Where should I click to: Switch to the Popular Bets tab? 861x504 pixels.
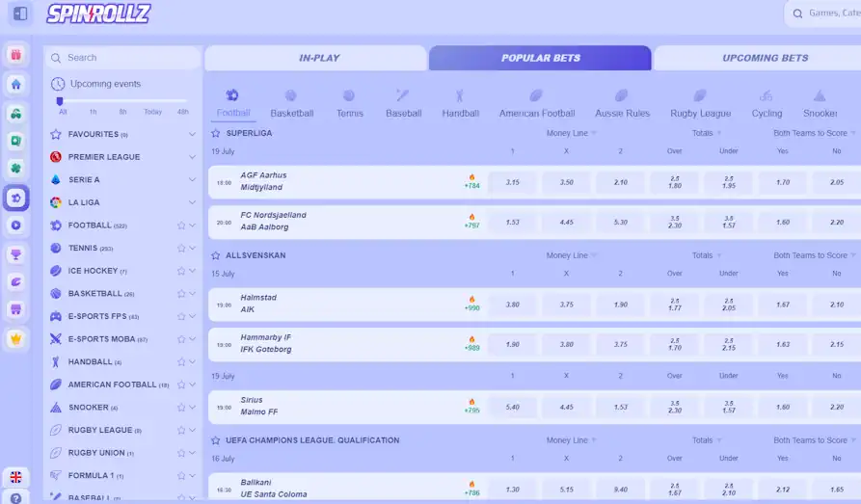point(540,58)
